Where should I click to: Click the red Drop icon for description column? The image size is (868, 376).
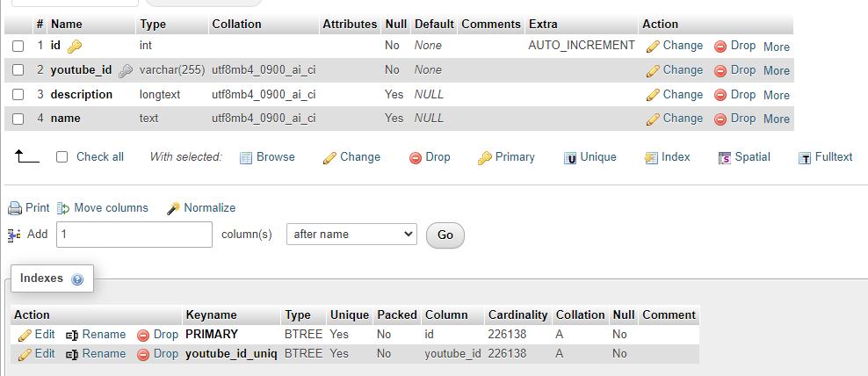720,95
